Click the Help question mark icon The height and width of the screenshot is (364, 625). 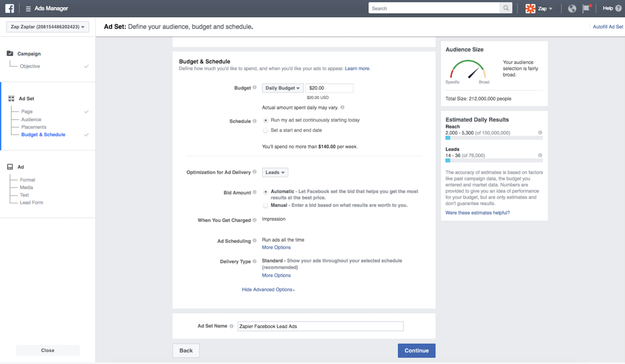[x=618, y=8]
